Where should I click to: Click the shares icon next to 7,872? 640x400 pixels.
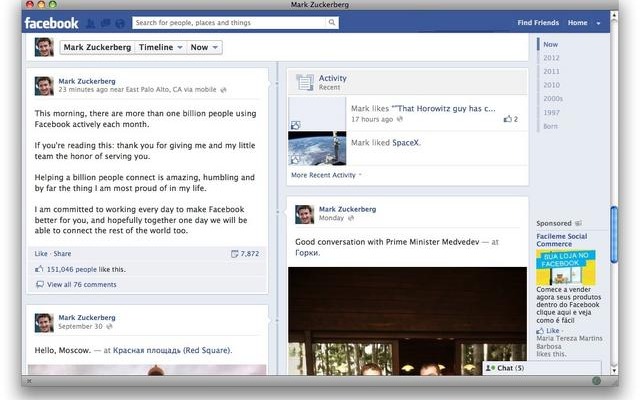point(234,254)
